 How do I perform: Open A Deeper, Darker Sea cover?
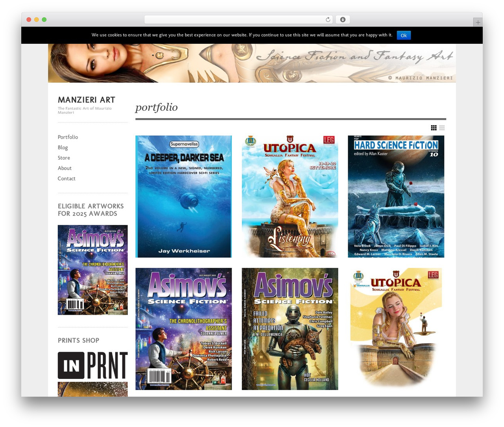click(183, 197)
